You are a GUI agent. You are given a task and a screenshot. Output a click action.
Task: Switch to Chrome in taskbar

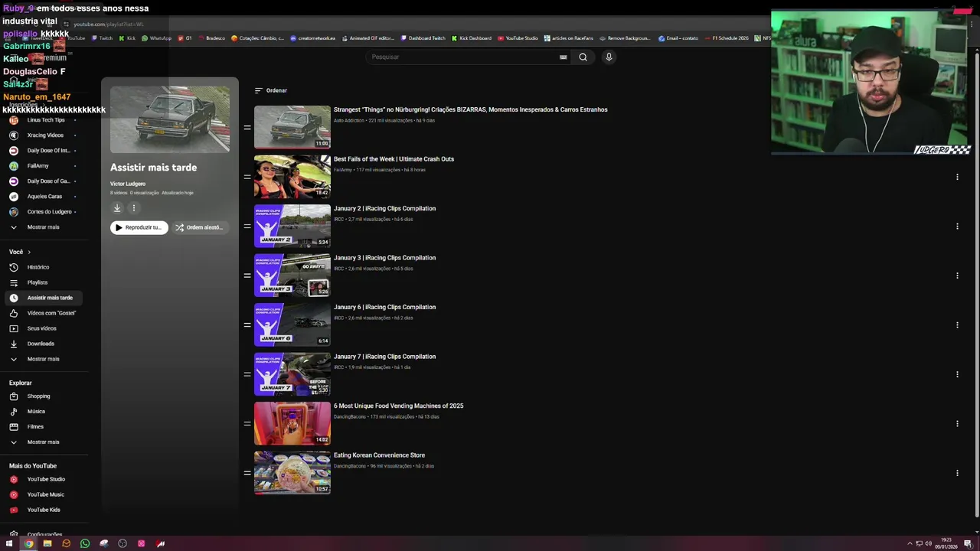click(28, 543)
